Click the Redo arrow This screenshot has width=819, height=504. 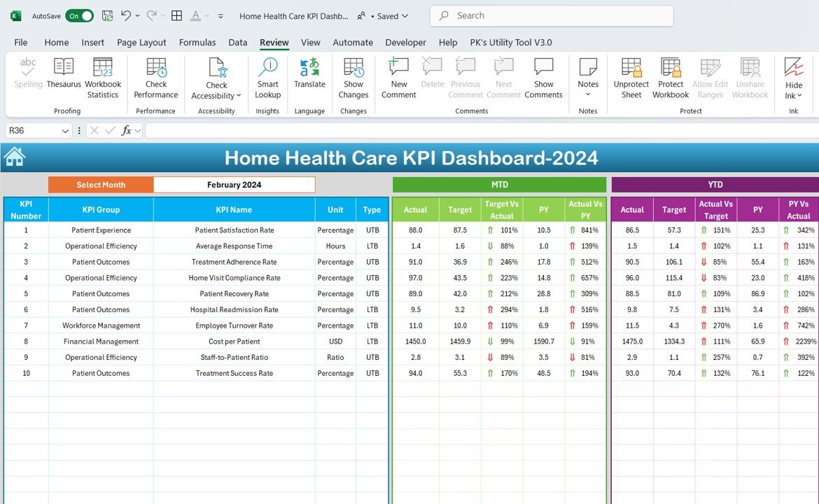tap(151, 15)
